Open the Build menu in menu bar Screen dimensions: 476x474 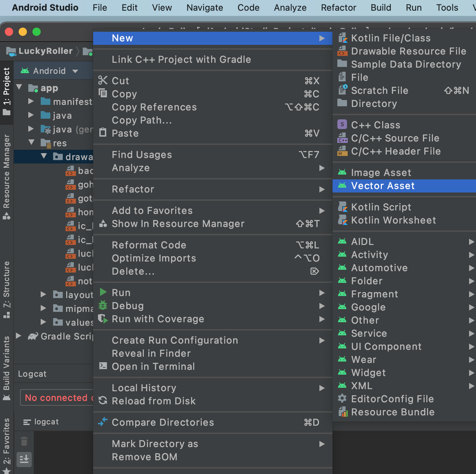(381, 8)
